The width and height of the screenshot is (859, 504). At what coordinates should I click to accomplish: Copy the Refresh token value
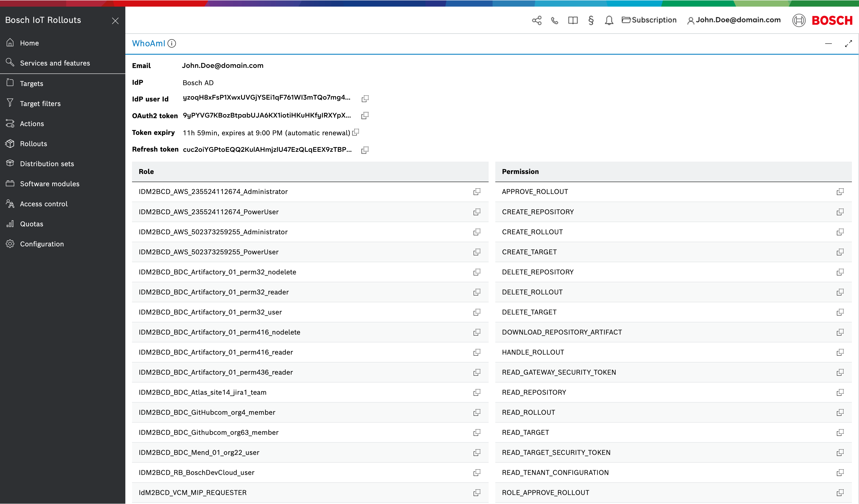(365, 150)
